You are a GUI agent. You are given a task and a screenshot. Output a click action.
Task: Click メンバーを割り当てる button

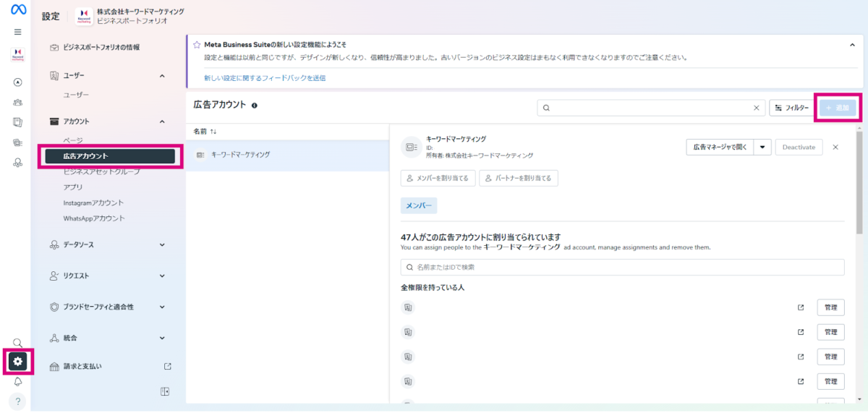(x=438, y=178)
